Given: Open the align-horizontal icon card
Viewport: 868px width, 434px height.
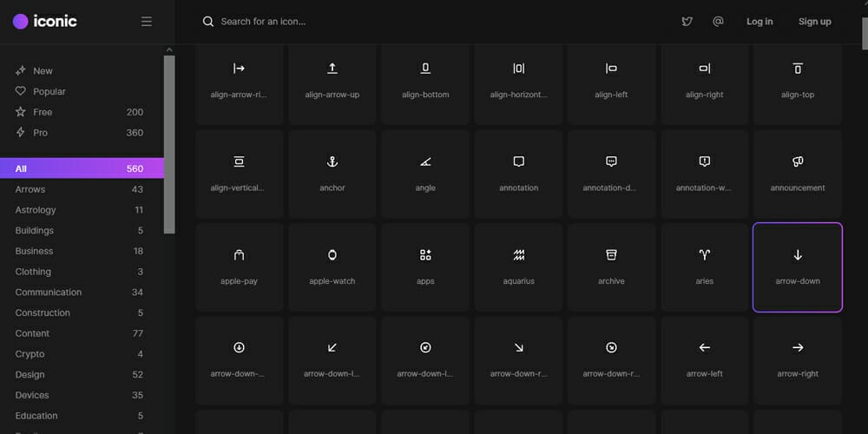Looking at the screenshot, I should coord(519,81).
